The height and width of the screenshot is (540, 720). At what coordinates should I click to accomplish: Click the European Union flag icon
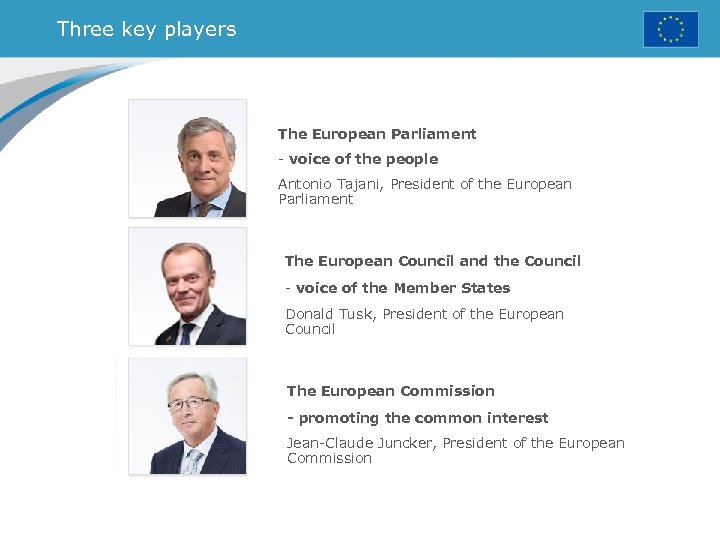point(670,29)
